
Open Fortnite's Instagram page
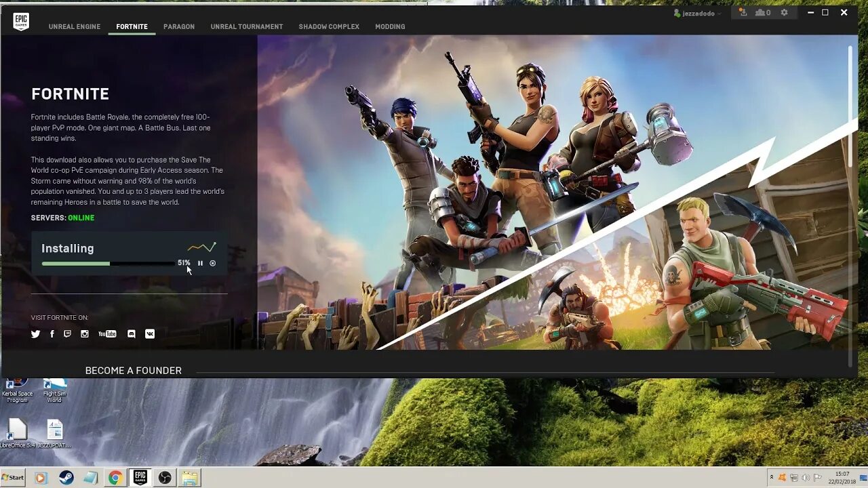tap(85, 333)
